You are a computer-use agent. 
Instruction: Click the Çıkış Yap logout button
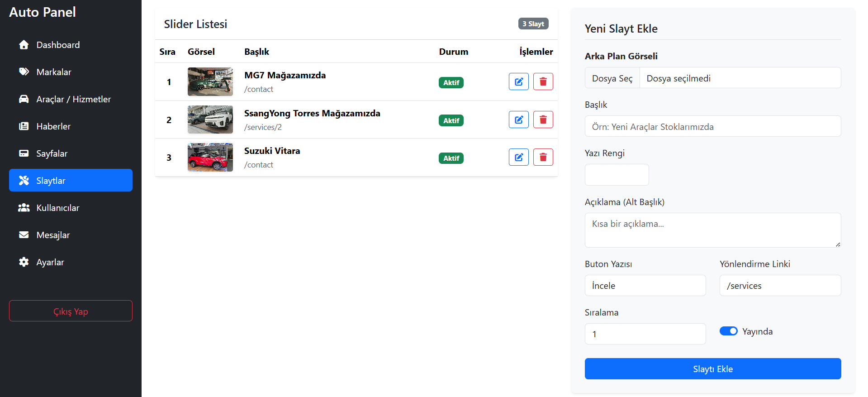pos(71,311)
